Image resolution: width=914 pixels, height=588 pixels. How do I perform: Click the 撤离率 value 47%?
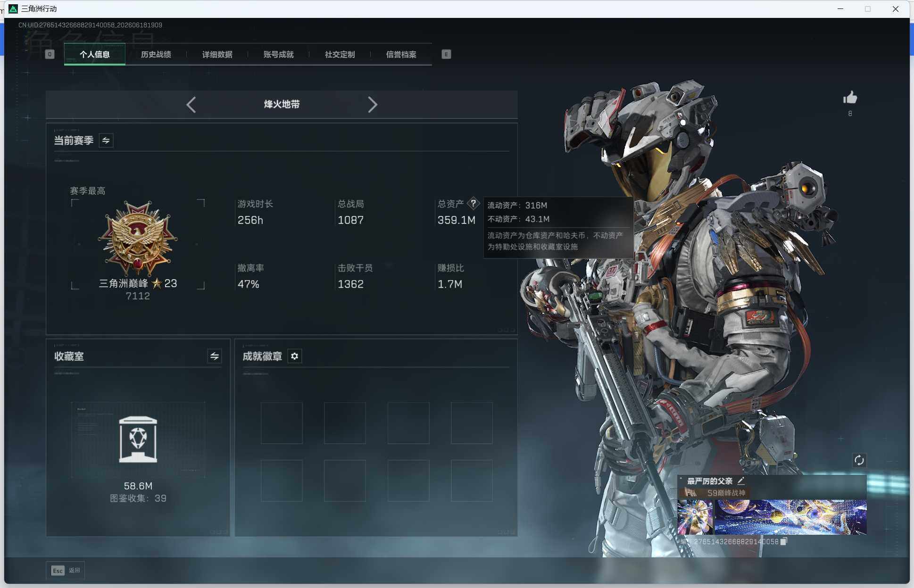point(249,284)
